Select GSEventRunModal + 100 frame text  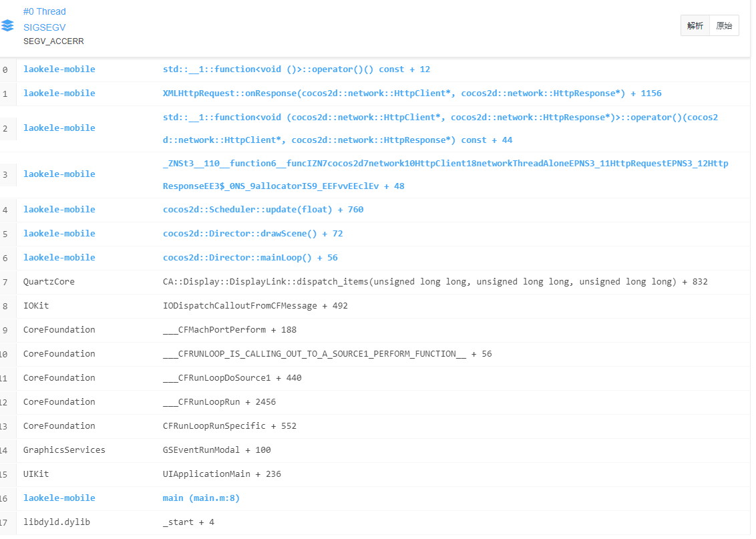[x=216, y=450]
